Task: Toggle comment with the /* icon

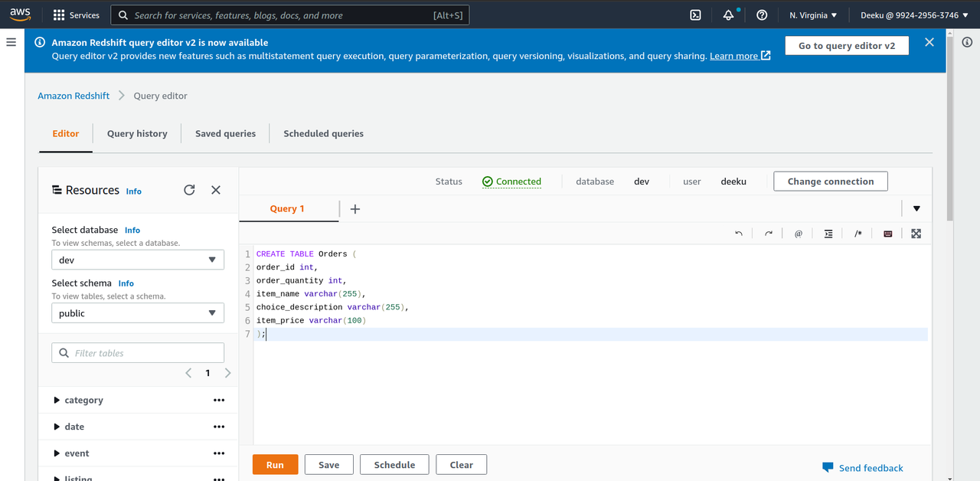Action: 858,234
